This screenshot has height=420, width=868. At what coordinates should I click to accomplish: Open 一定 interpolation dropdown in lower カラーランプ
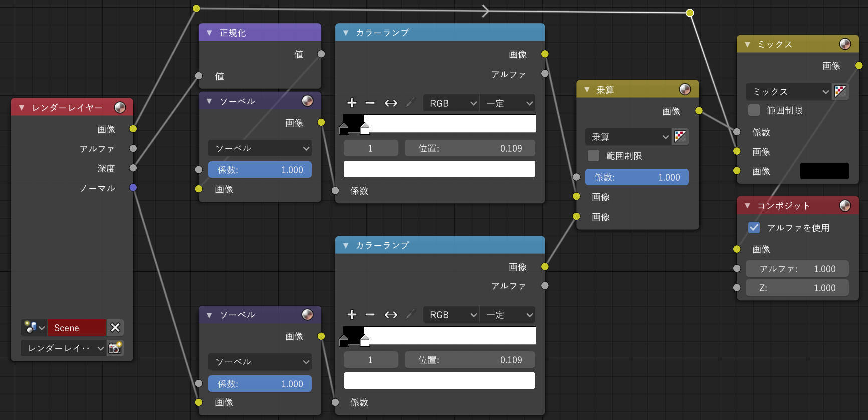(x=507, y=315)
